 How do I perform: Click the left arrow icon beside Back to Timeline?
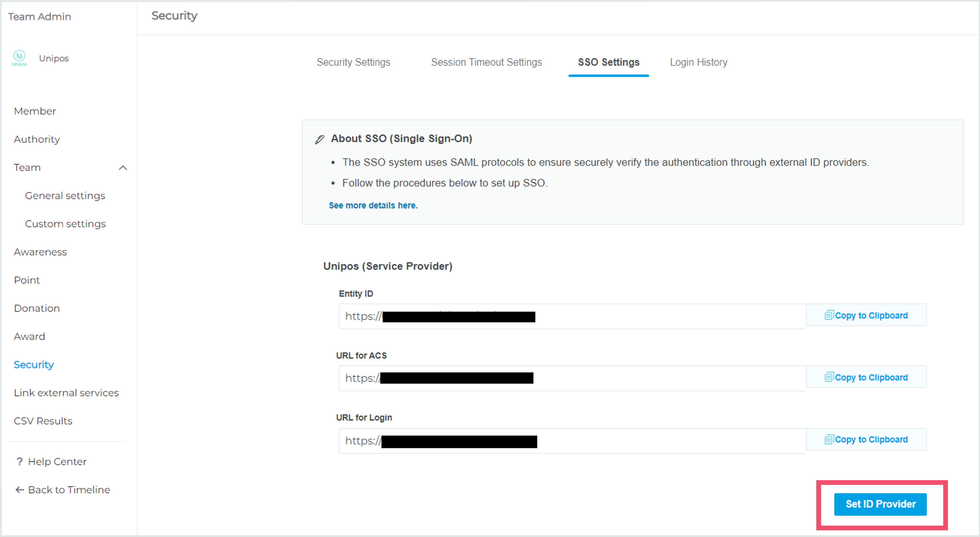pyautogui.click(x=20, y=490)
